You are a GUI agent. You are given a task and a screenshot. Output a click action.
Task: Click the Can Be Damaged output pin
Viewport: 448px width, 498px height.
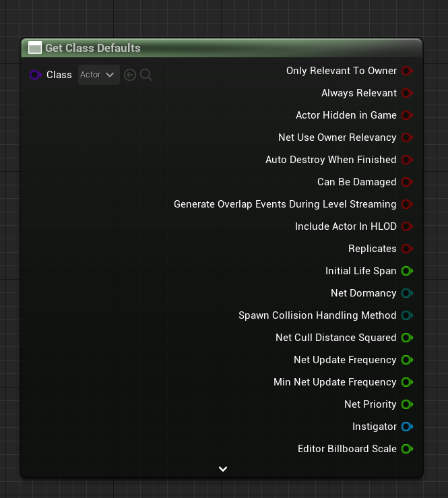click(407, 182)
